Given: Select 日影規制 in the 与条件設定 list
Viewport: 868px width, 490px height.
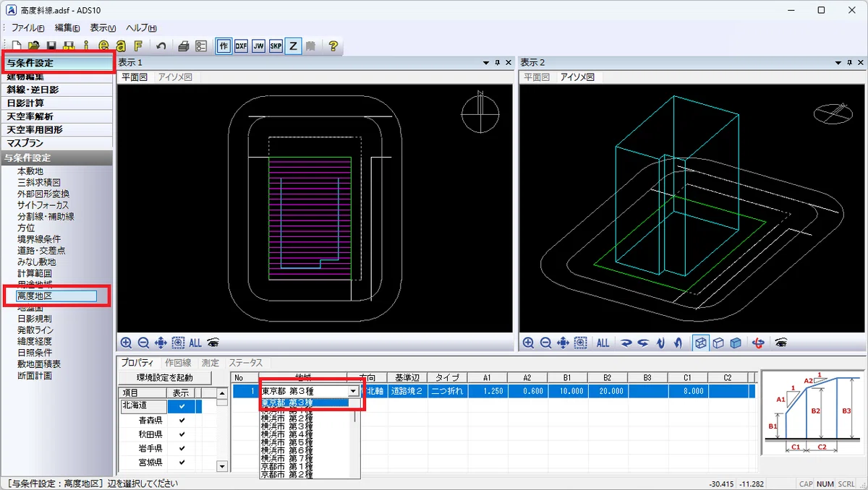Looking at the screenshot, I should pos(35,318).
